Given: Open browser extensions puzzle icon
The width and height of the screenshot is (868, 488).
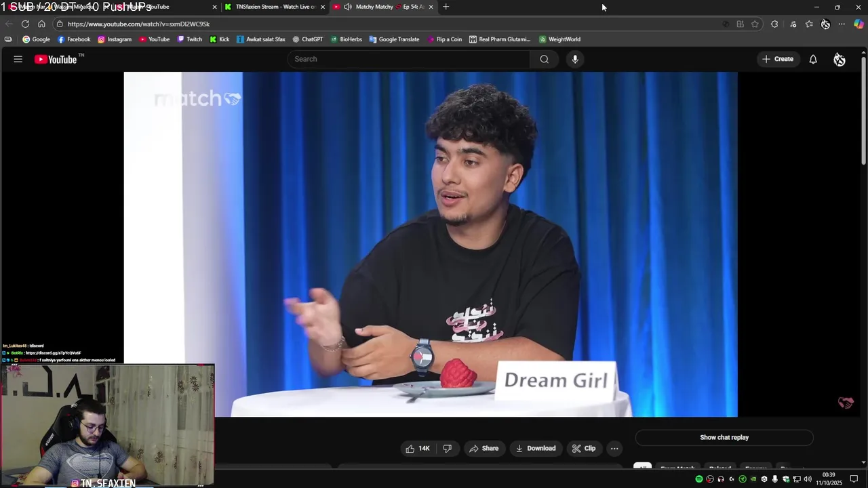Looking at the screenshot, I should (774, 24).
